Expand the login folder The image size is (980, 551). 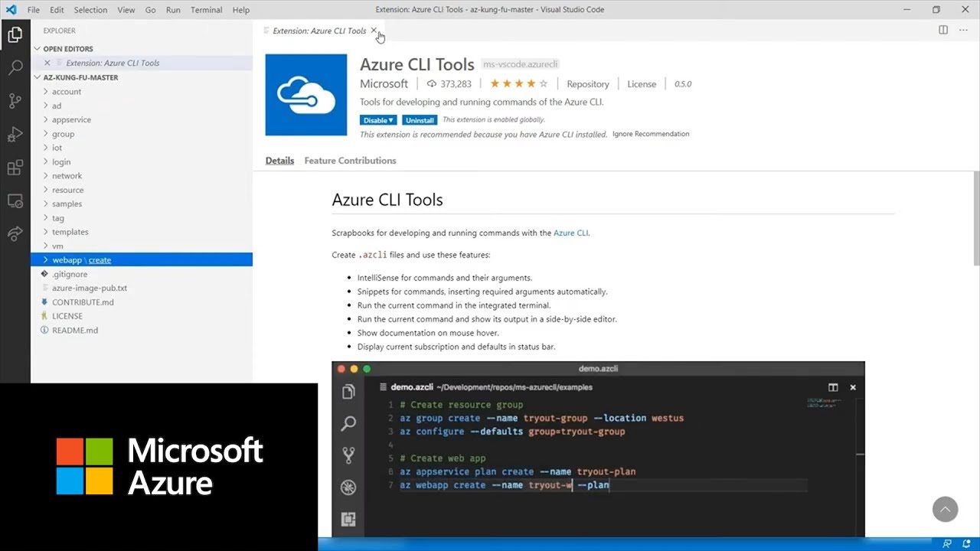click(142, 161)
